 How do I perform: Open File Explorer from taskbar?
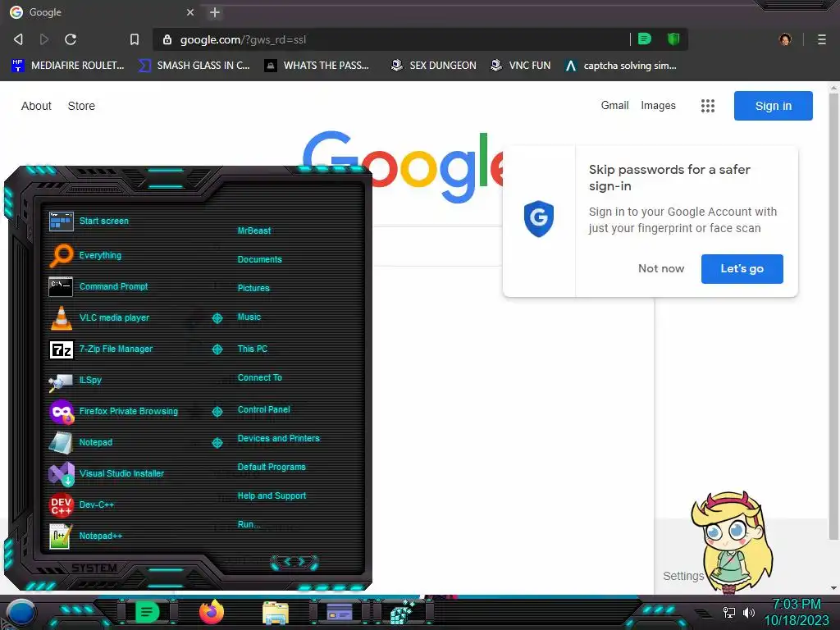pos(276,614)
